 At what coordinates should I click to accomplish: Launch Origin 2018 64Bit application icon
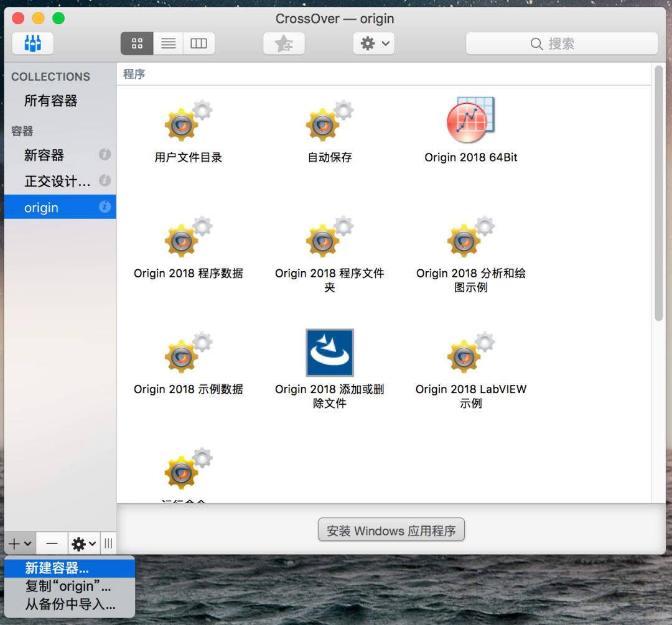(470, 120)
